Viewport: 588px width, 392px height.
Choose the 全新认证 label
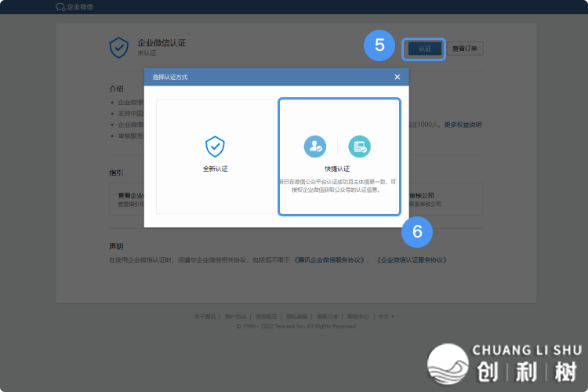pos(215,169)
